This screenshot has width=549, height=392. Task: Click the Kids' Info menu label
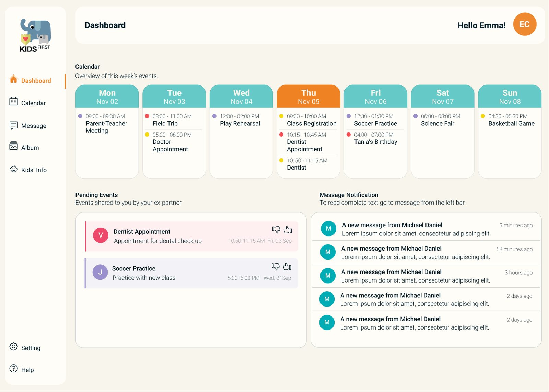(34, 170)
